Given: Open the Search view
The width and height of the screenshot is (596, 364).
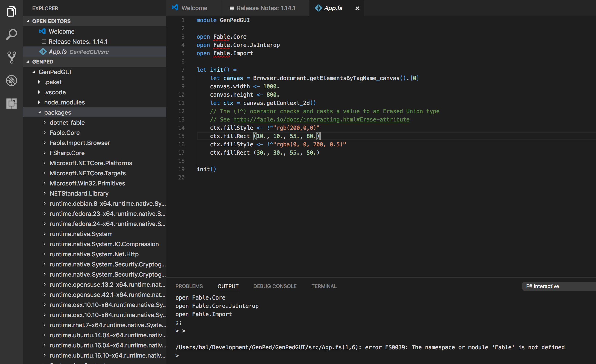Looking at the screenshot, I should pos(11,34).
